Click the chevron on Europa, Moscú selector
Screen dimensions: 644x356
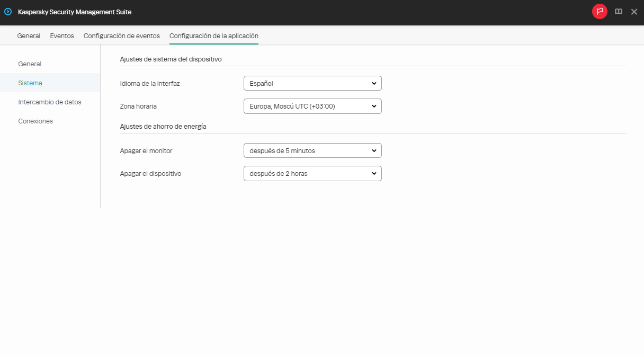click(x=373, y=106)
